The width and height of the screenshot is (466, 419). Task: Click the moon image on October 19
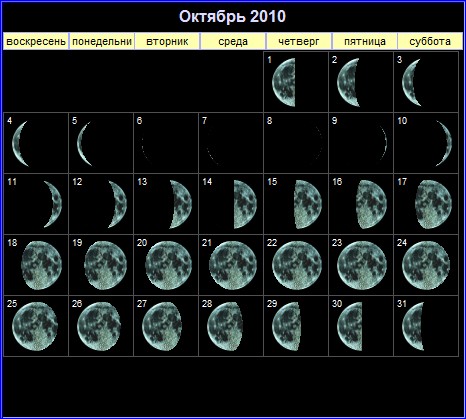point(105,265)
